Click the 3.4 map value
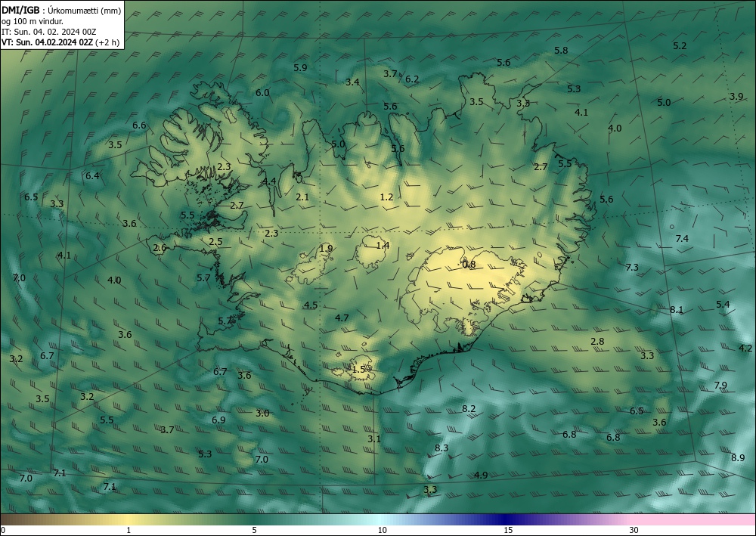756x536 pixels. (x=352, y=82)
